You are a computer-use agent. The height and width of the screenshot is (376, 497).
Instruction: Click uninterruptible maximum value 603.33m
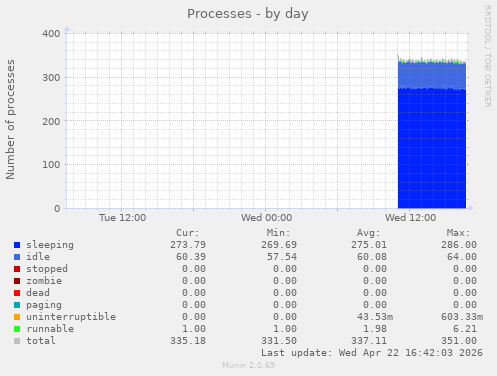[x=462, y=317]
